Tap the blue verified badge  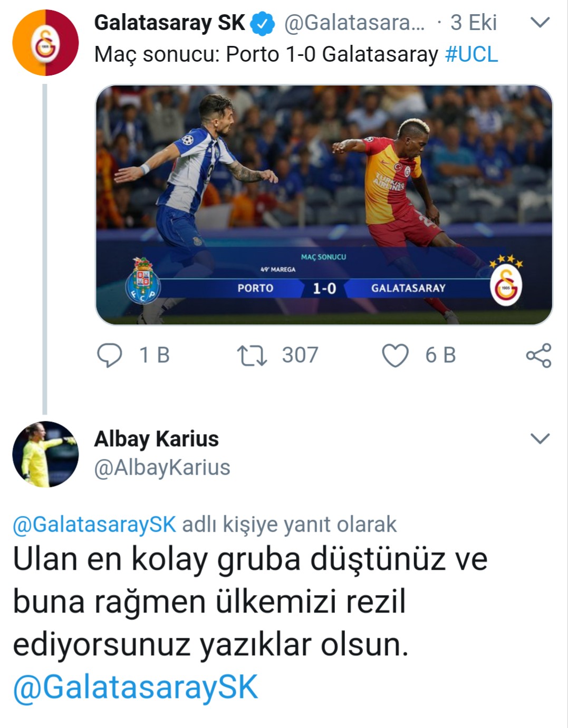pos(263,24)
